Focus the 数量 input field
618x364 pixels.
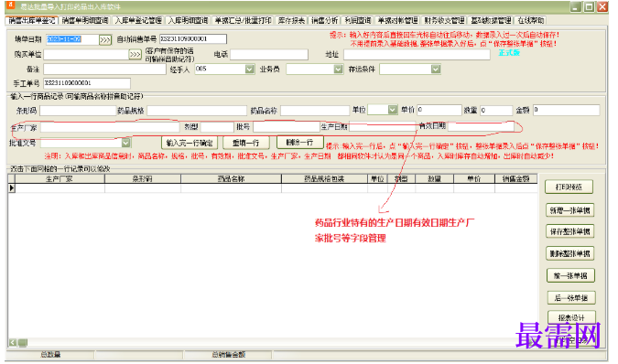496,110
